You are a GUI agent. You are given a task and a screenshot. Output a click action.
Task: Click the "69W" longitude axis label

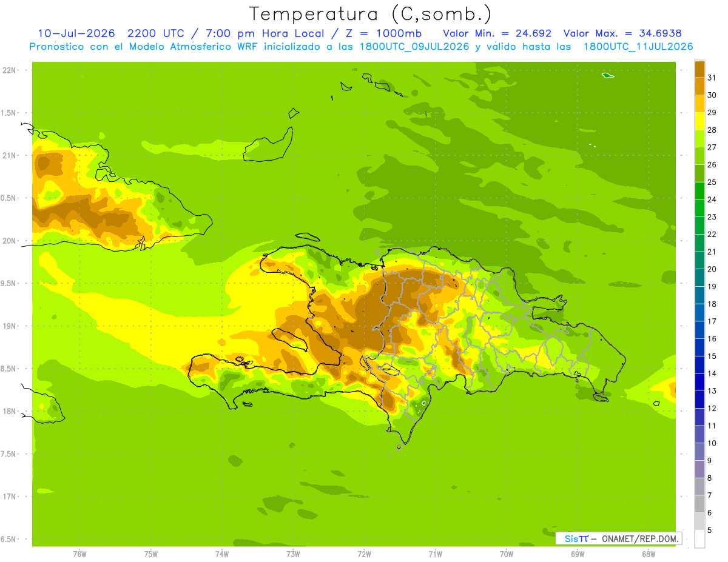[578, 554]
